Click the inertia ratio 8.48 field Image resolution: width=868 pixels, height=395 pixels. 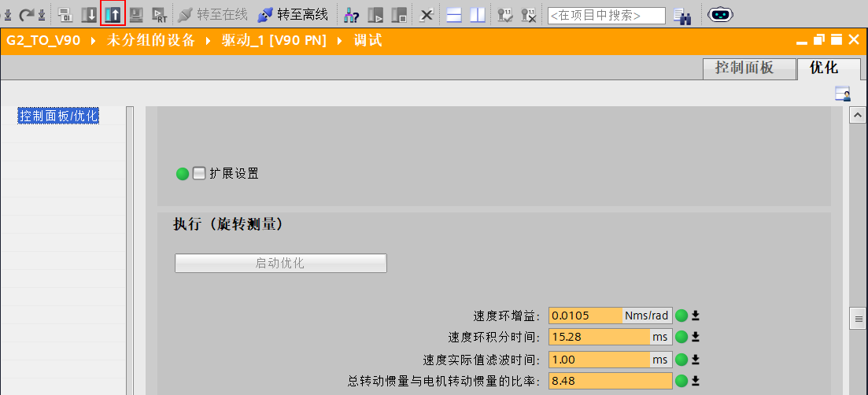tap(611, 381)
